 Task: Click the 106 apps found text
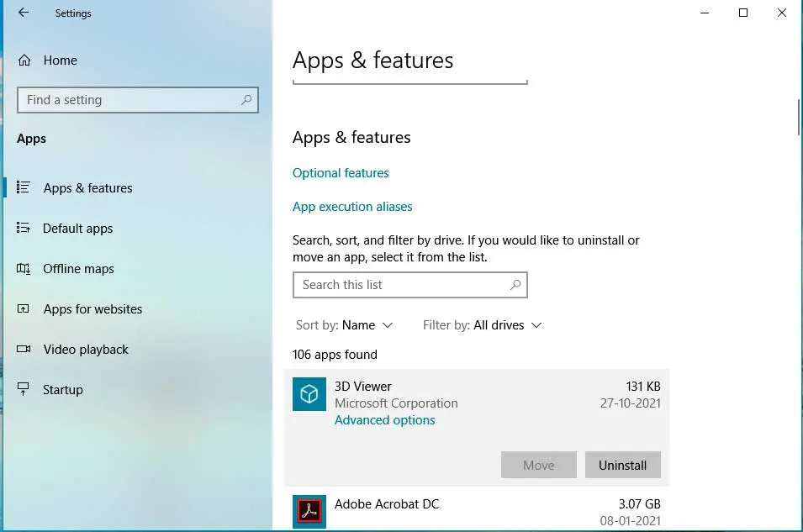[x=335, y=355]
